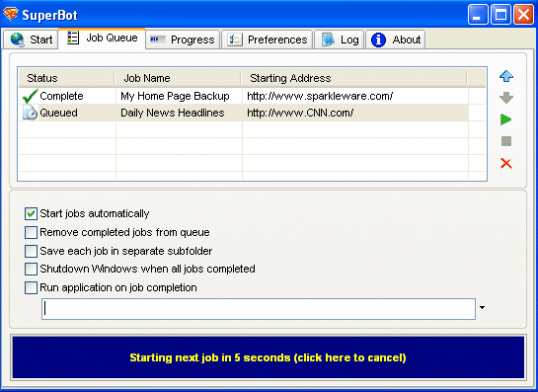Close the SuperBot window
Screen dimensions: 538x392
coord(523,15)
